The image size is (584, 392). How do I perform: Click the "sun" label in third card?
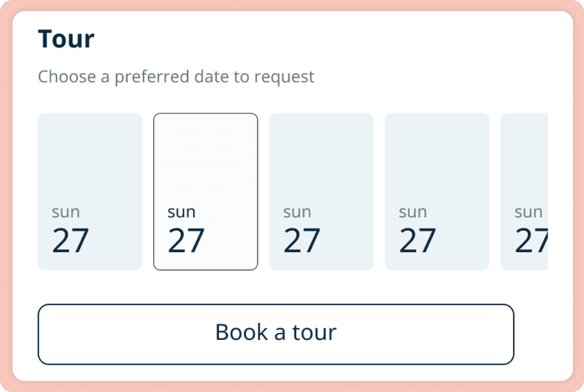click(297, 212)
